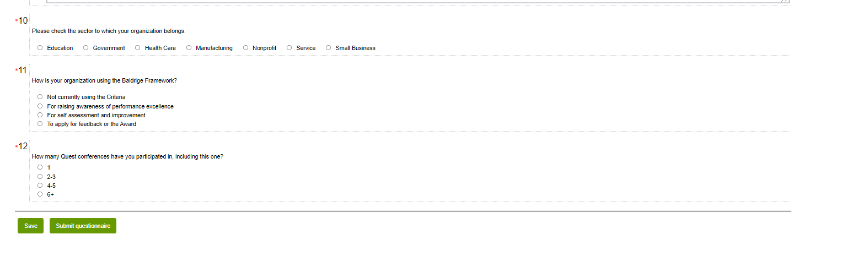
Task: Click the Save button
Action: (x=30, y=226)
